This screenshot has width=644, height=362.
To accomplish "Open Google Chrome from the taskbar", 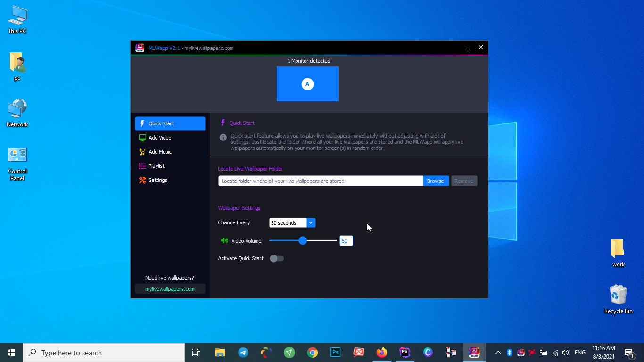I will tap(313, 353).
